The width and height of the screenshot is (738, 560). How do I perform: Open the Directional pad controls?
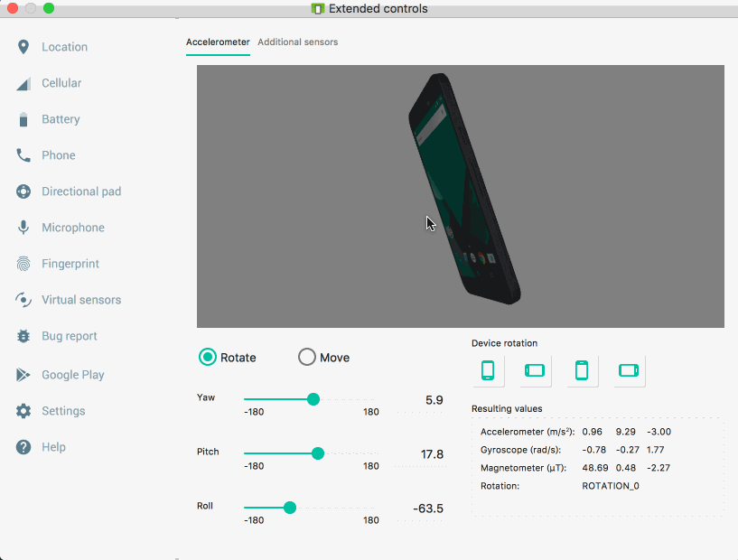click(79, 191)
